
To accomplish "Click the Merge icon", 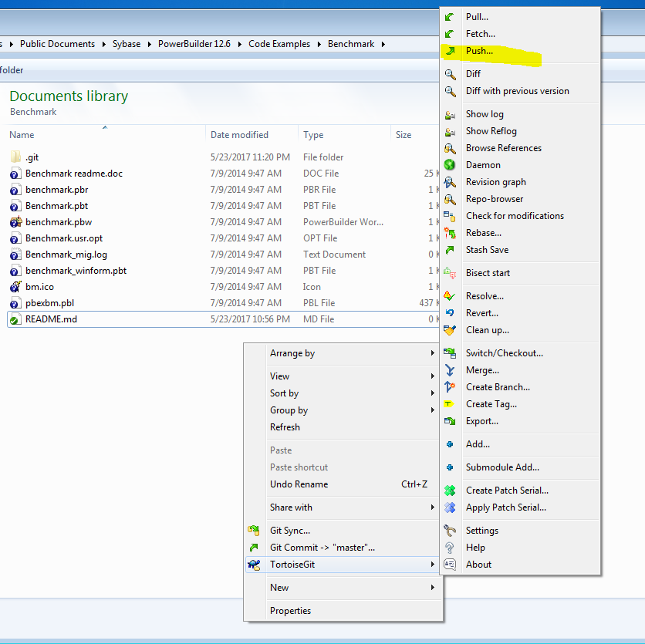I will pyautogui.click(x=450, y=370).
